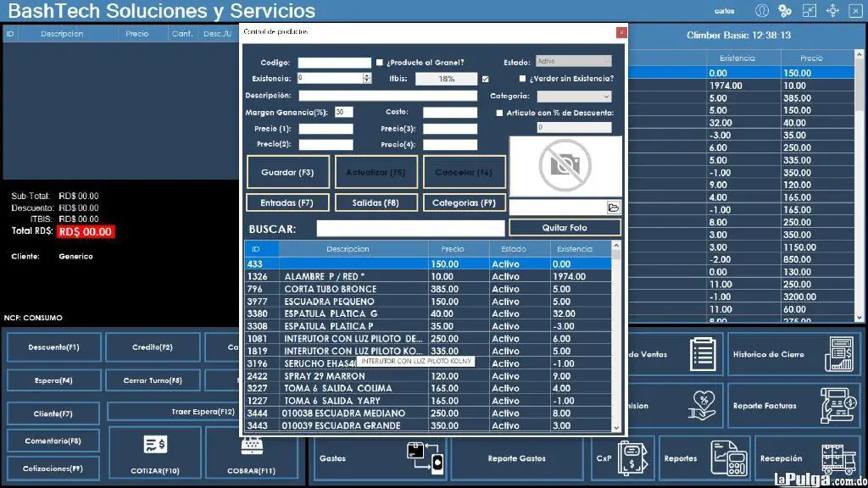Check Articulo con % de Descuento box
The width and height of the screenshot is (868, 488).
pos(499,113)
